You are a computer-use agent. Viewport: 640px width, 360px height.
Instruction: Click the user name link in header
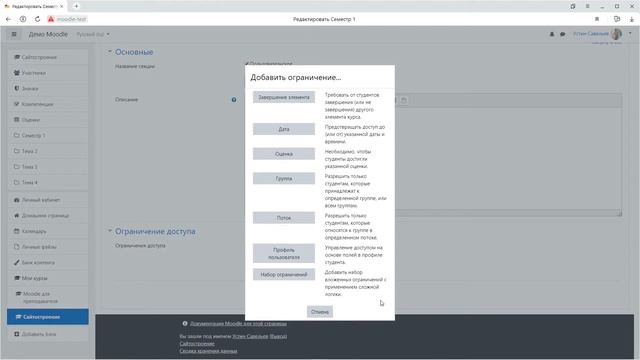[591, 34]
